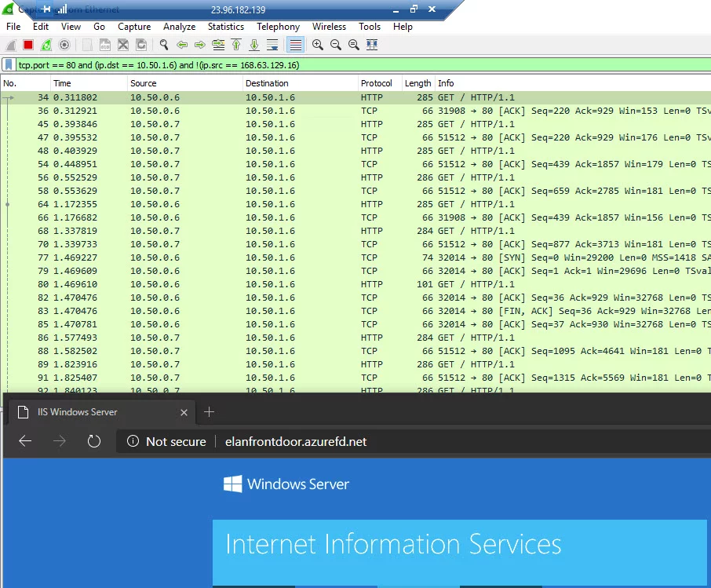Restart the current capture
Screen dimensions: 711x588
46,45
